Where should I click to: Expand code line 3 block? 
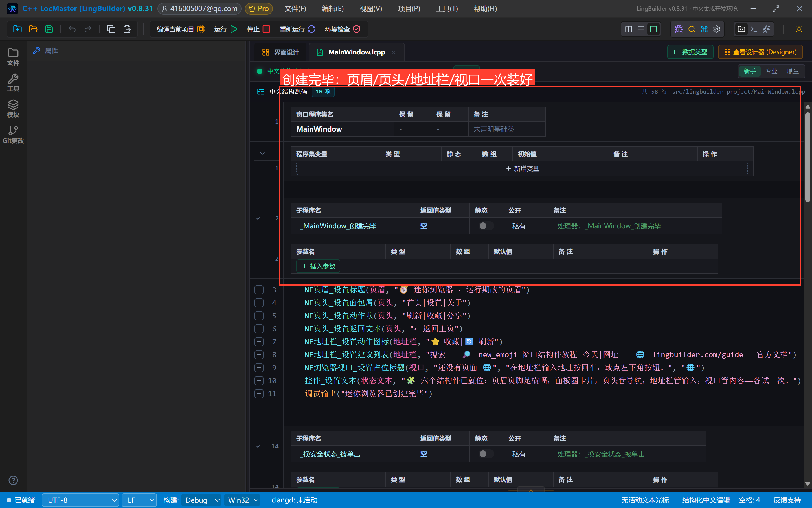259,290
